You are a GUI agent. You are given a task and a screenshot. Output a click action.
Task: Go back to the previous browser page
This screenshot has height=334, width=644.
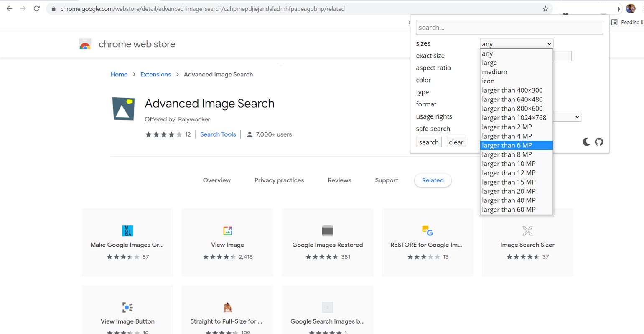[x=9, y=8]
